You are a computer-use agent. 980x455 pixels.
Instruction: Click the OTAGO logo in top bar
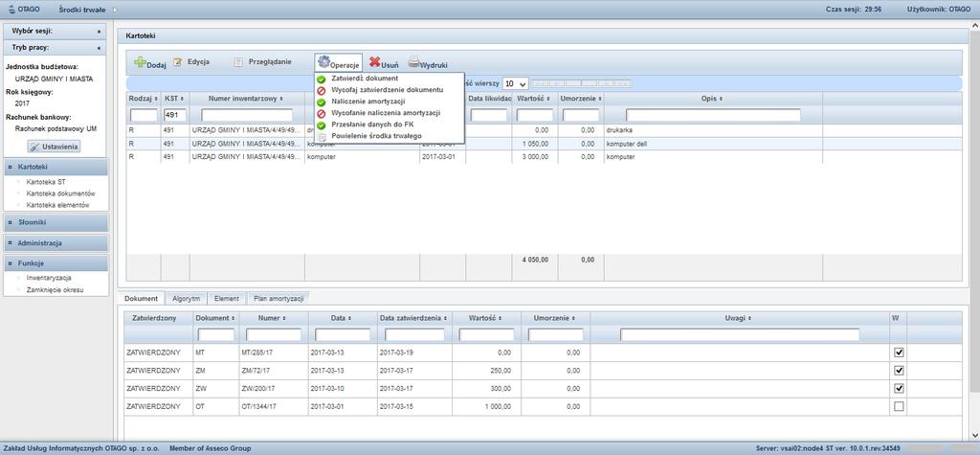click(24, 10)
